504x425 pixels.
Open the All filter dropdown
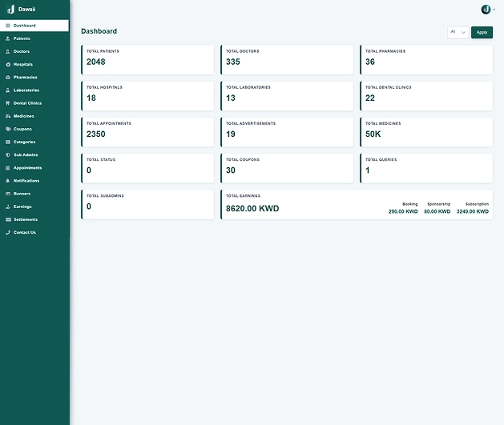[458, 32]
